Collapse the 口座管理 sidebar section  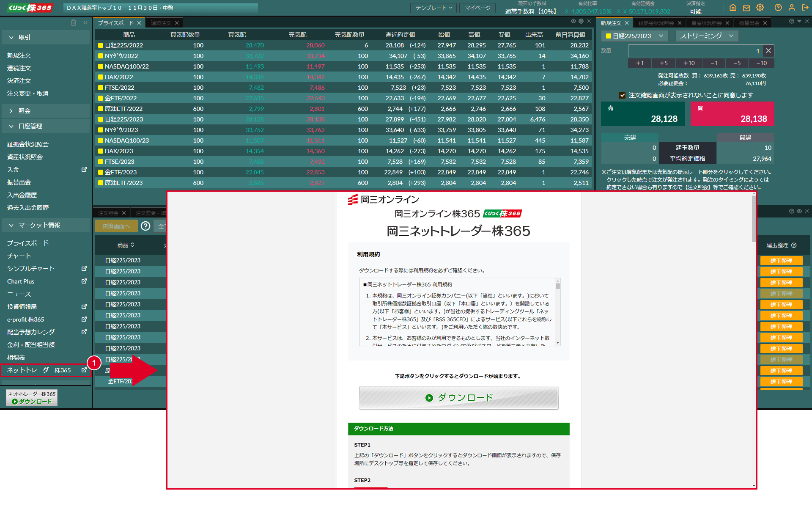45,126
